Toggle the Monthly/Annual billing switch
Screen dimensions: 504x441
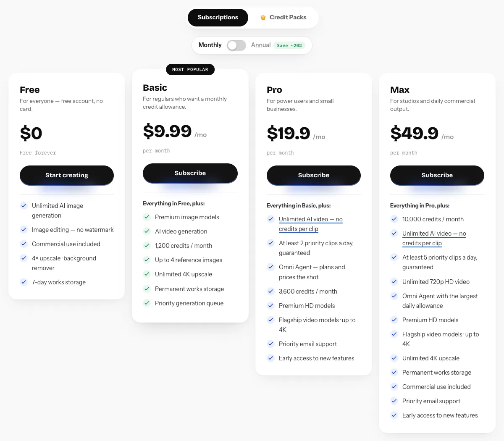coord(236,45)
